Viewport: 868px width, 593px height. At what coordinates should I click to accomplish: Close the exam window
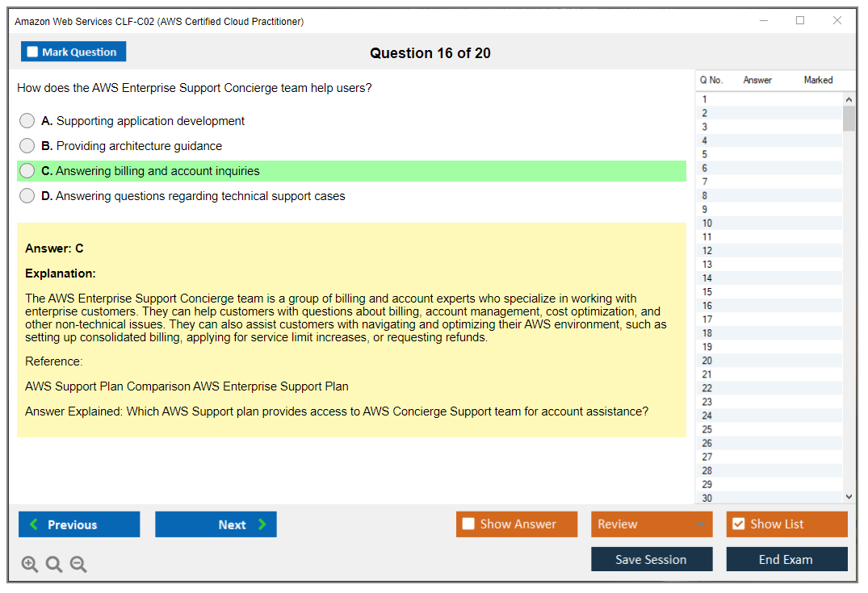point(837,21)
